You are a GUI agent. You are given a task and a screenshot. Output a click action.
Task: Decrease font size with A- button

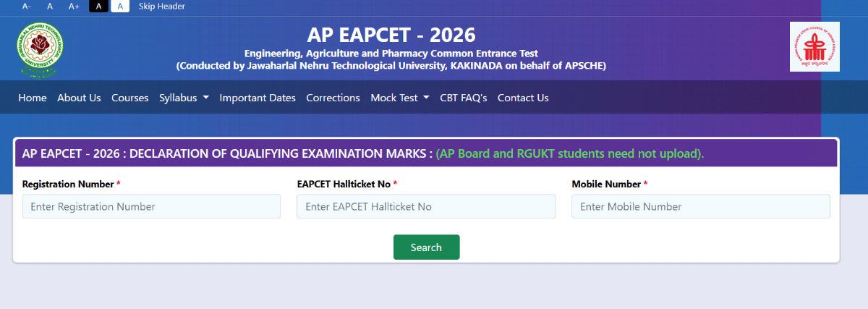tap(27, 6)
